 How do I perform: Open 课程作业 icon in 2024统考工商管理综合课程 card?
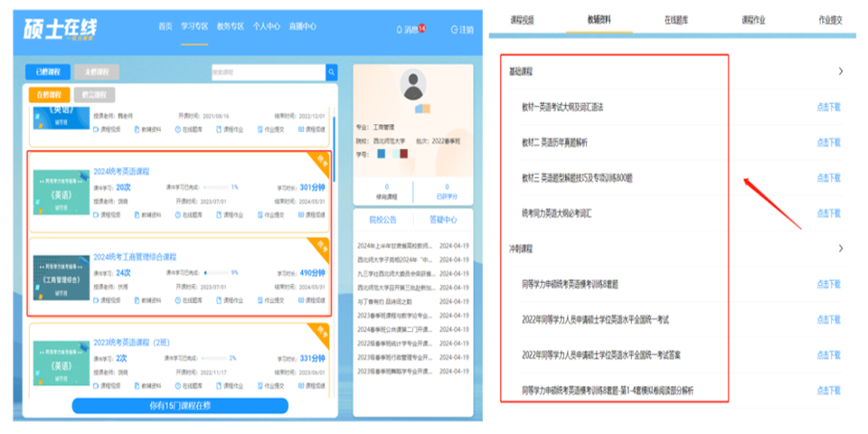click(x=219, y=300)
